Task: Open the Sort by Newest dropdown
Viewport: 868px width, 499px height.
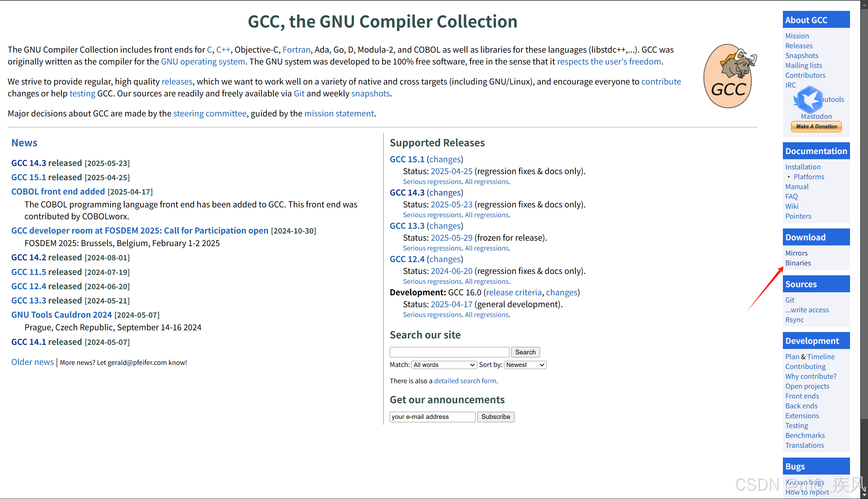Action: pyautogui.click(x=525, y=365)
